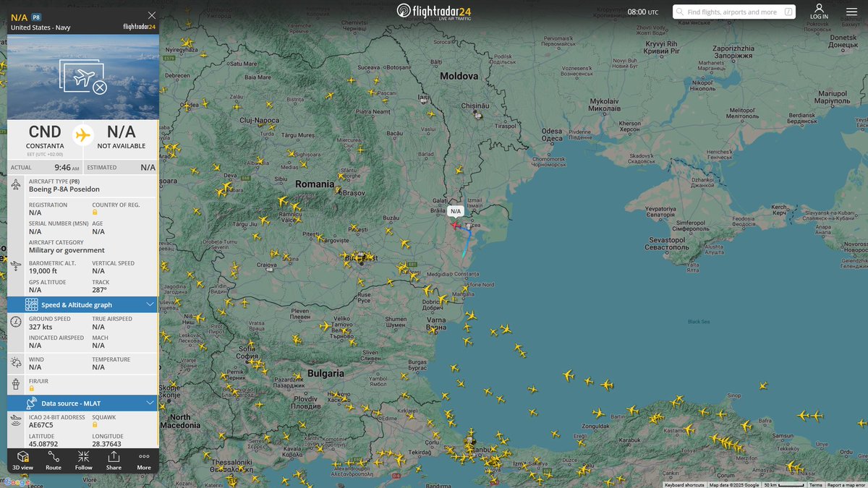Screen dimensions: 868x488
Task: Open Keyboard shortcuts link on map
Action: pyautogui.click(x=684, y=484)
